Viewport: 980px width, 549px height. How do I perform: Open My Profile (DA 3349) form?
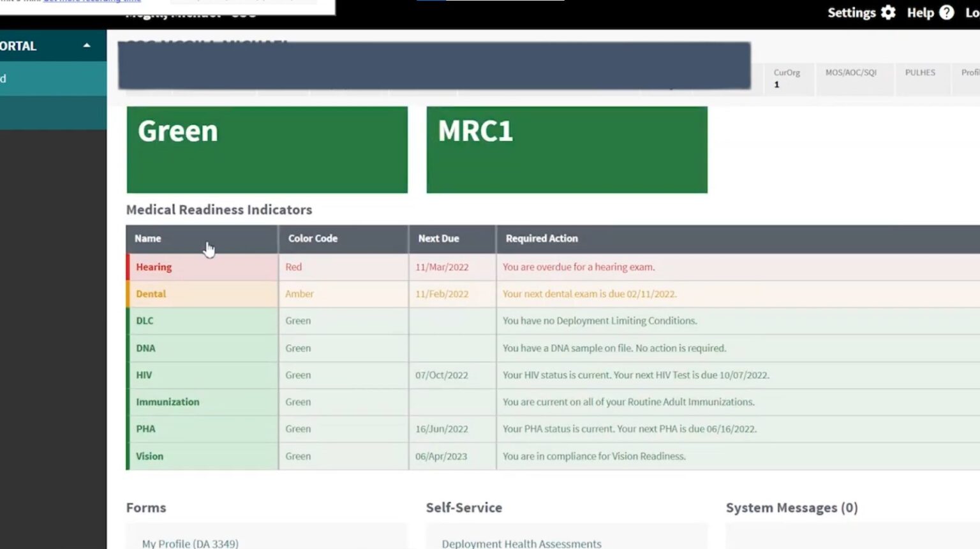pos(190,543)
